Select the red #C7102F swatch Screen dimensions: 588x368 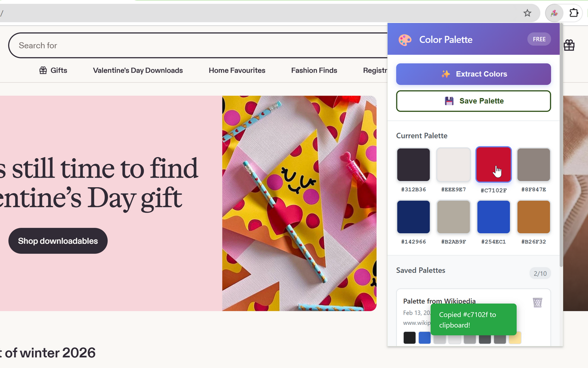point(493,164)
